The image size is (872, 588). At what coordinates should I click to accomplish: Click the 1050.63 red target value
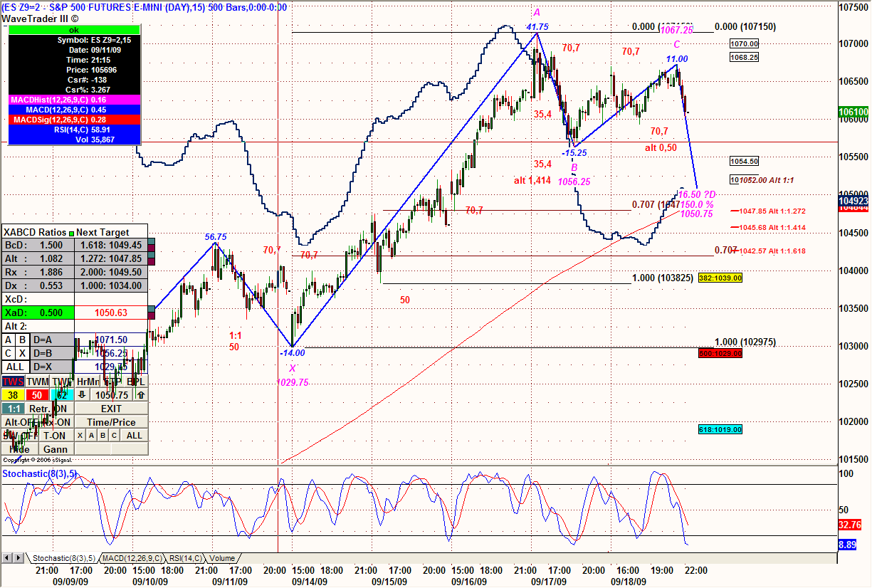[x=110, y=313]
